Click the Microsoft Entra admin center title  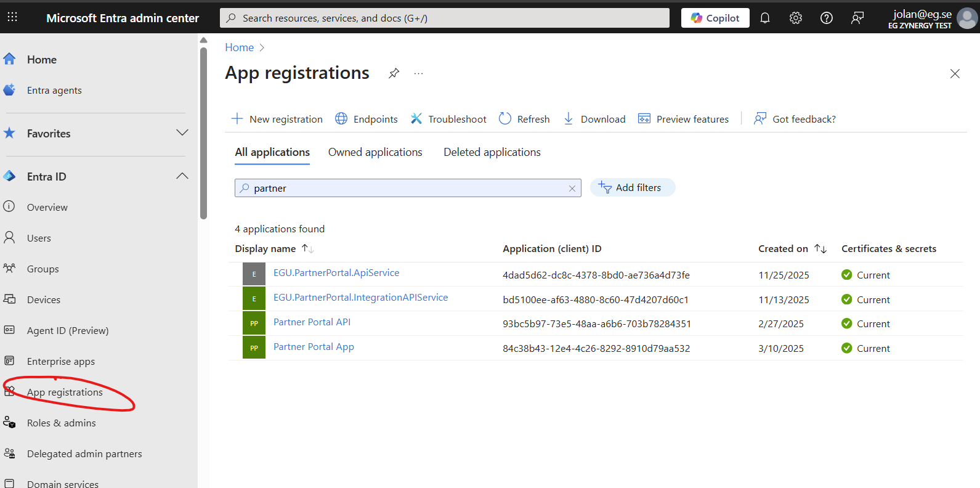[x=123, y=18]
